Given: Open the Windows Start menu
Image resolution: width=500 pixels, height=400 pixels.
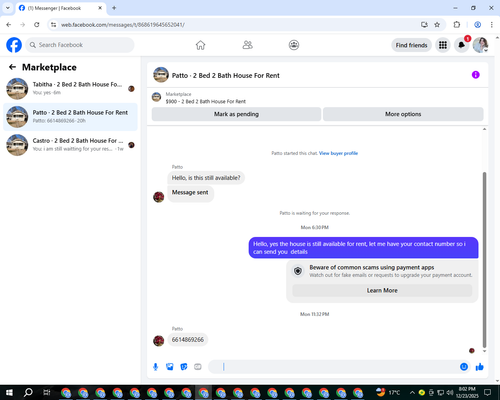Looking at the screenshot, I should click(x=9, y=393).
